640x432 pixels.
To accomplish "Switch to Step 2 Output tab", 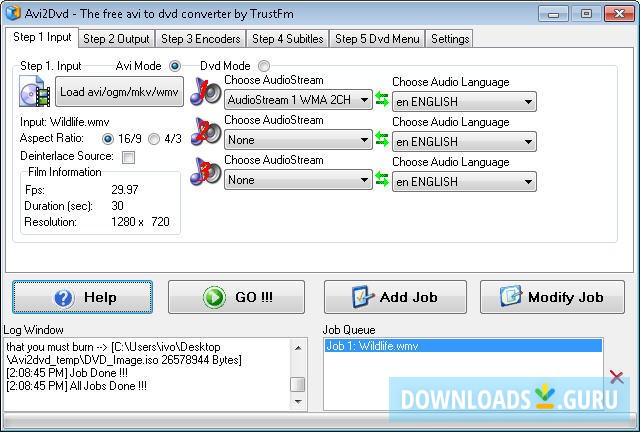I will (x=116, y=39).
